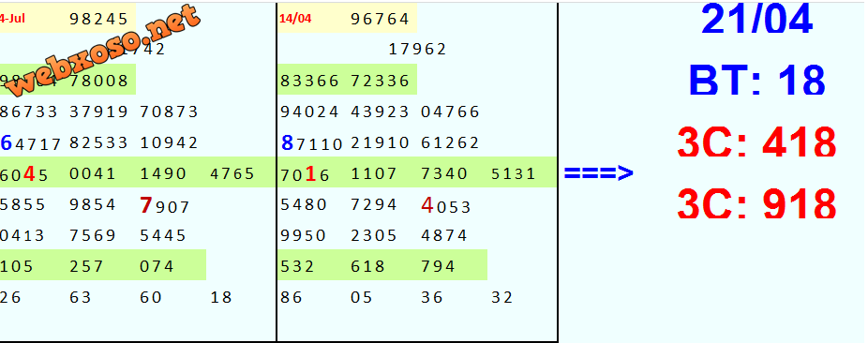Select the 14/04 date label
The image size is (868, 343).
[x=295, y=18]
